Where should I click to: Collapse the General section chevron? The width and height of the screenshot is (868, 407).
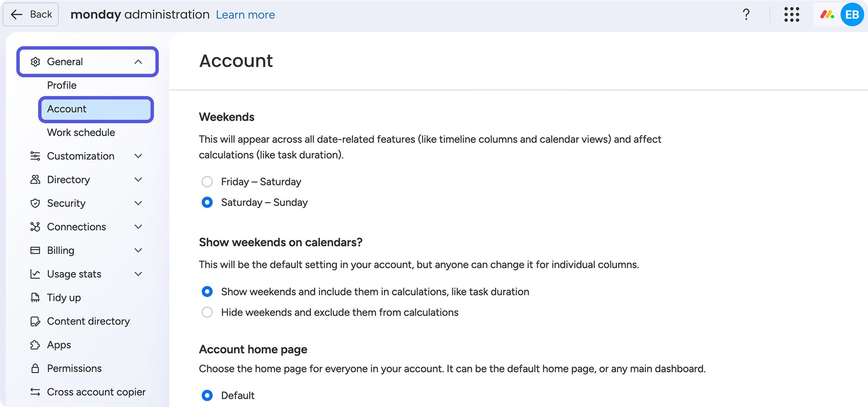138,62
